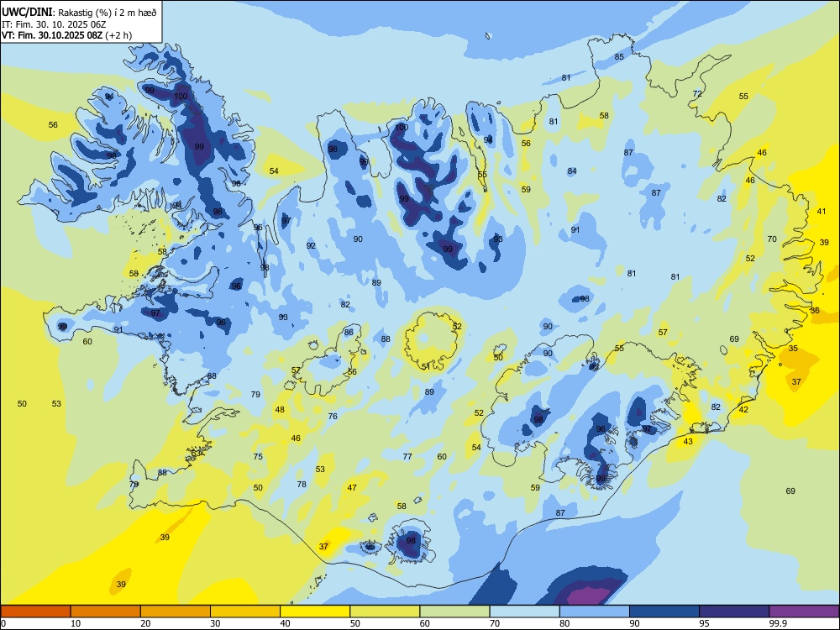
Task: Pick the 60–70 pale green legend swatch
Action: tap(454, 612)
